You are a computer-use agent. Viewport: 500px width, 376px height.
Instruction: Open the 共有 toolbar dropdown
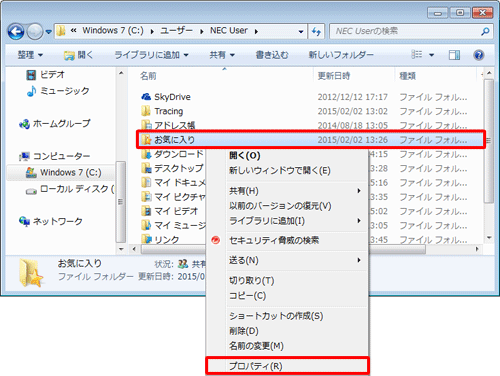[x=222, y=55]
